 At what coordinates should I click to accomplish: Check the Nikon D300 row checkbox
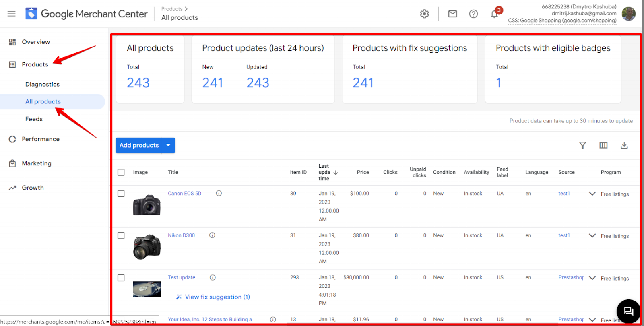(x=121, y=235)
